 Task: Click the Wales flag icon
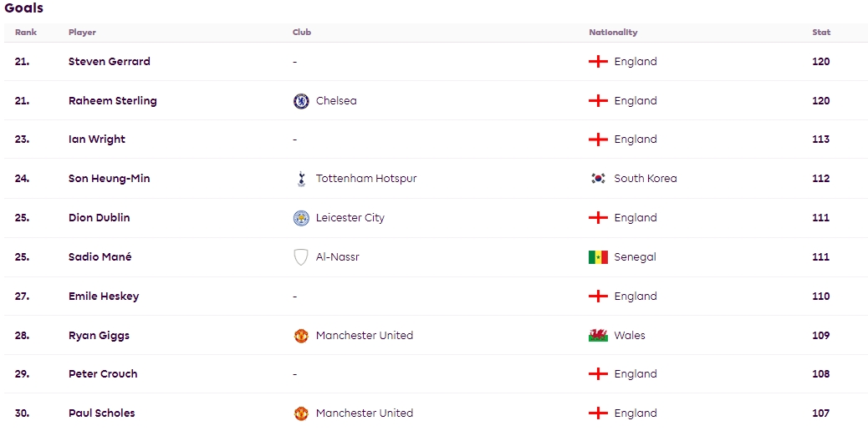(x=598, y=336)
